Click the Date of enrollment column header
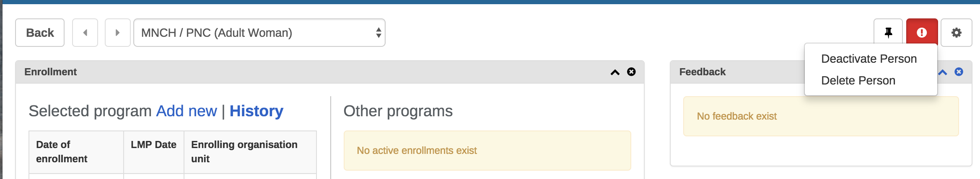The height and width of the screenshot is (179, 980). coord(62,152)
